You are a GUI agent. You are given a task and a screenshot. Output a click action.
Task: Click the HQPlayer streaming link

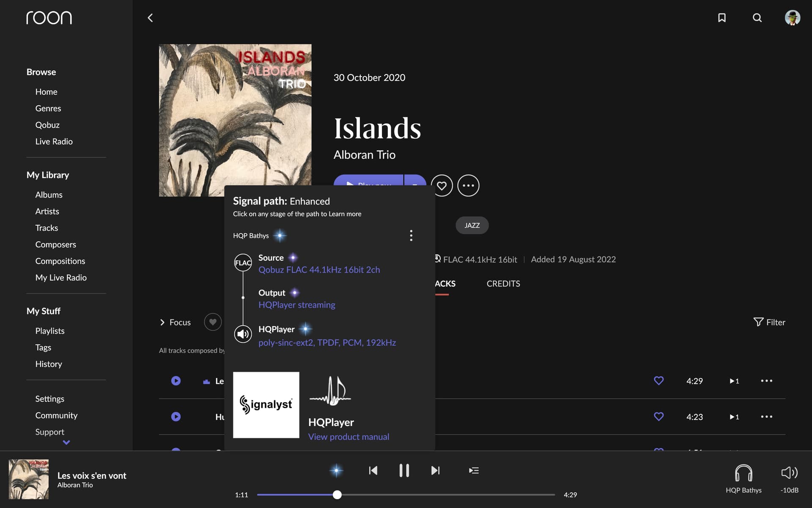coord(296,305)
